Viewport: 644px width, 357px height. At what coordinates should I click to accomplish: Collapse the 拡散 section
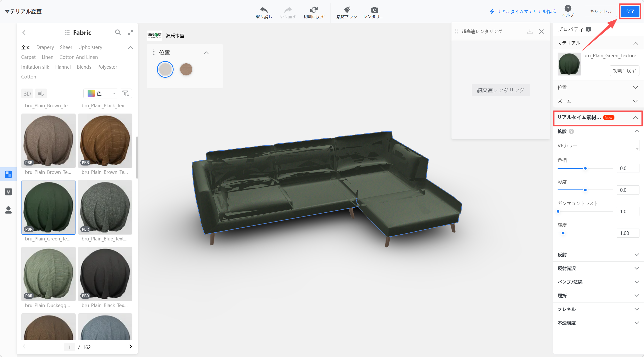coord(637,131)
